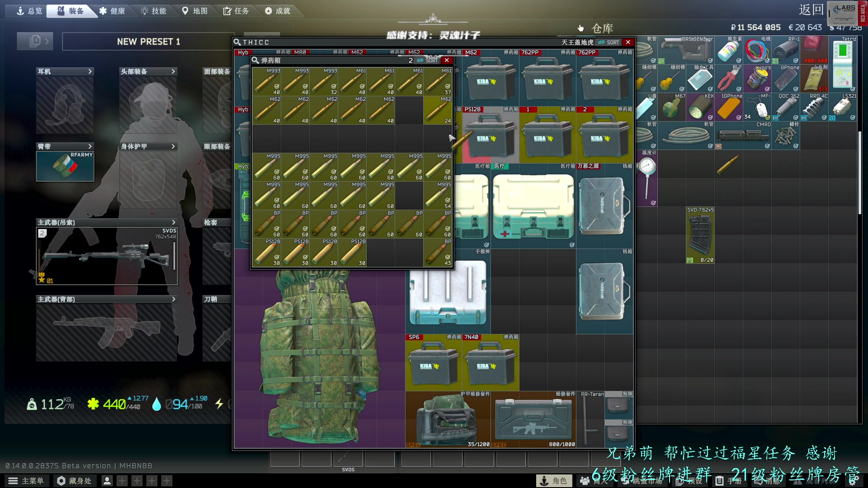Select the CMRD handguard item

click(743, 136)
